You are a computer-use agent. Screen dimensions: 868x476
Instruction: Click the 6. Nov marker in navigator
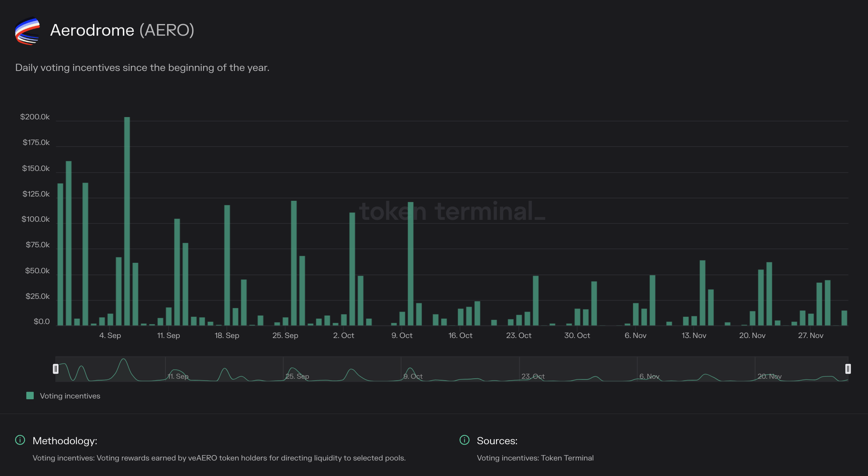point(649,376)
